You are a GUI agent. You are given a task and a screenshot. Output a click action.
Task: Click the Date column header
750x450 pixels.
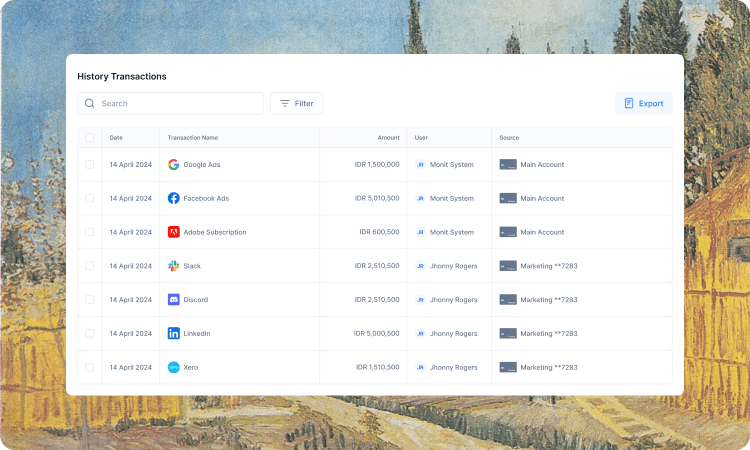point(116,138)
